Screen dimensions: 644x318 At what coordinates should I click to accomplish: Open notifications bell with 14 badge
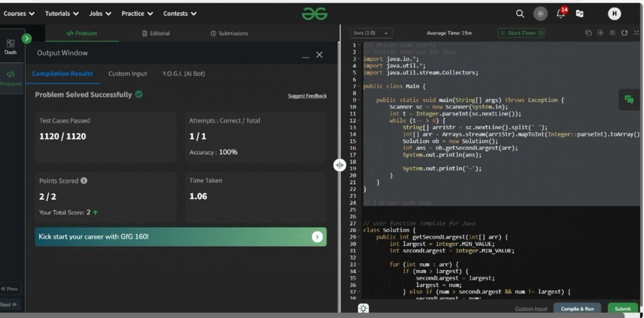[x=561, y=13]
